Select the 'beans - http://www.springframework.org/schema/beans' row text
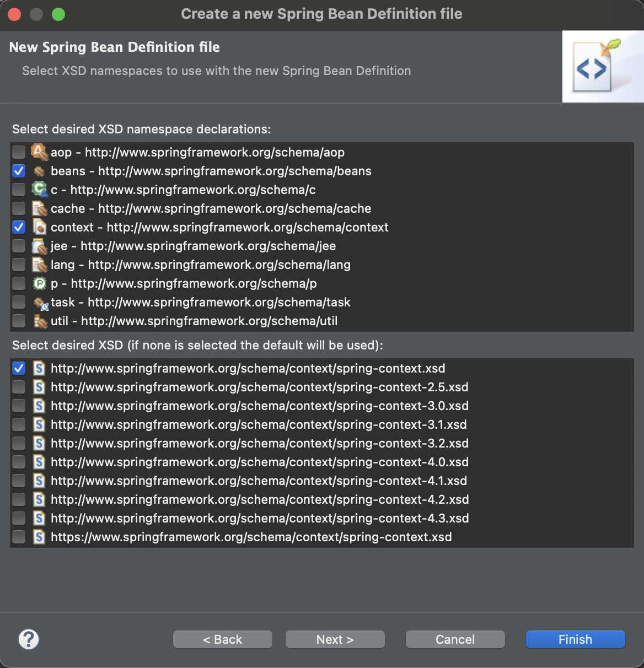644x668 pixels. (x=211, y=171)
